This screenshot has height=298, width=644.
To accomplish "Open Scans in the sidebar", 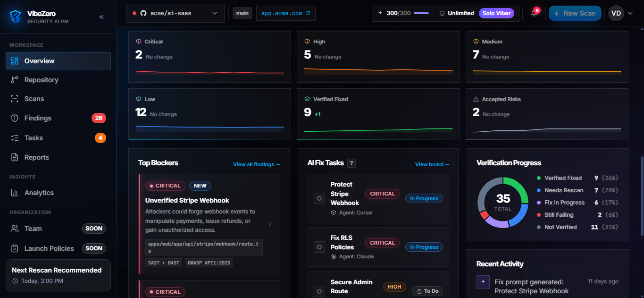I will tap(58, 99).
